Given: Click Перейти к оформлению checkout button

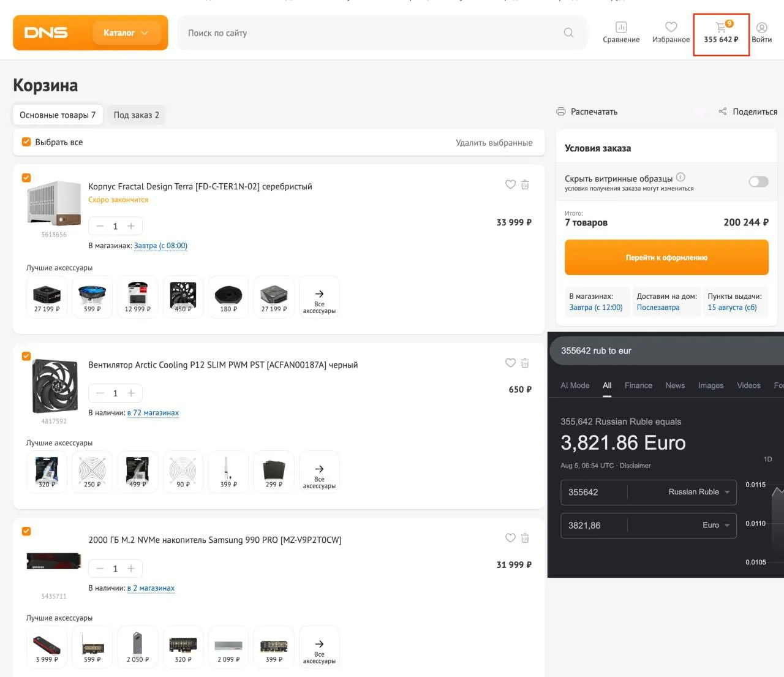Looking at the screenshot, I should pos(666,257).
